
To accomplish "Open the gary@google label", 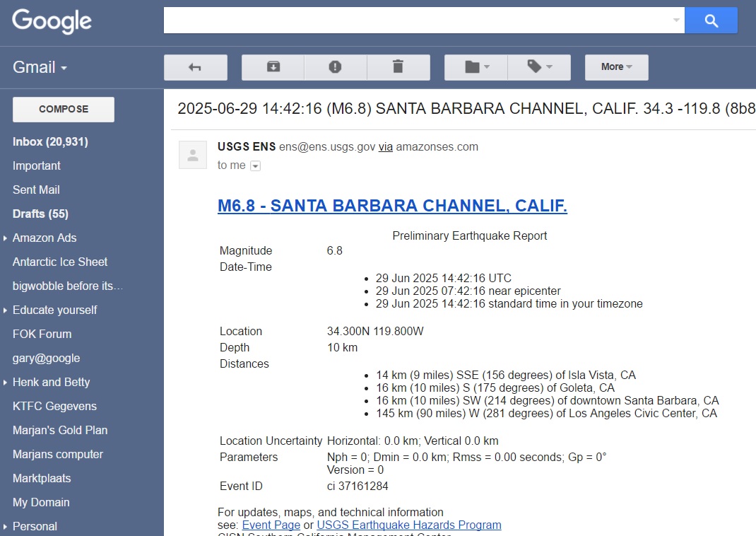I will 47,359.
